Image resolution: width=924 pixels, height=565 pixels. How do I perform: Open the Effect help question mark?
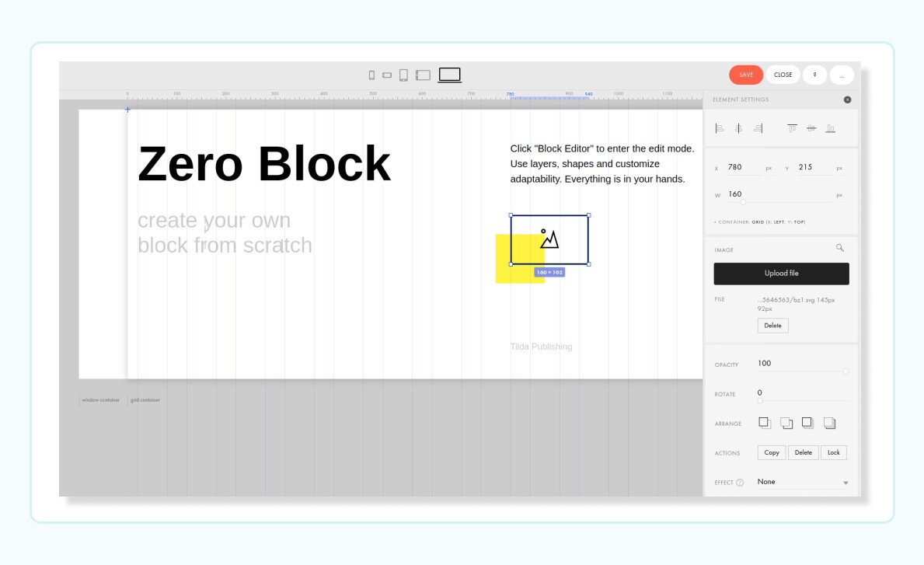[740, 483]
